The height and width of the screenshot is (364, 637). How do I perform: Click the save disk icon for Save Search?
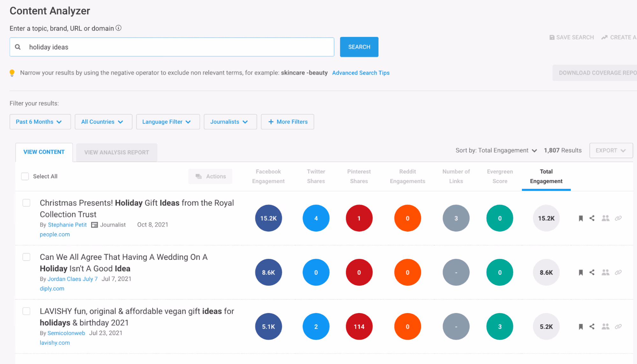552,37
